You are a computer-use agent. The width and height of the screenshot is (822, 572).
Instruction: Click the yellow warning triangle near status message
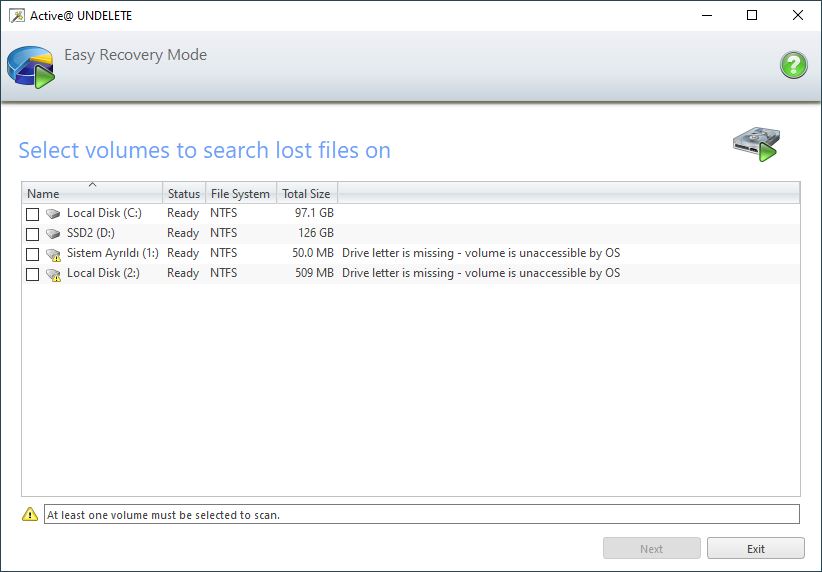tap(30, 514)
